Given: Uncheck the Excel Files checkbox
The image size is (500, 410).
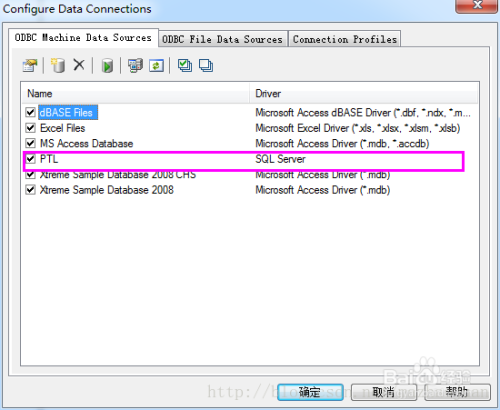Looking at the screenshot, I should coord(30,128).
